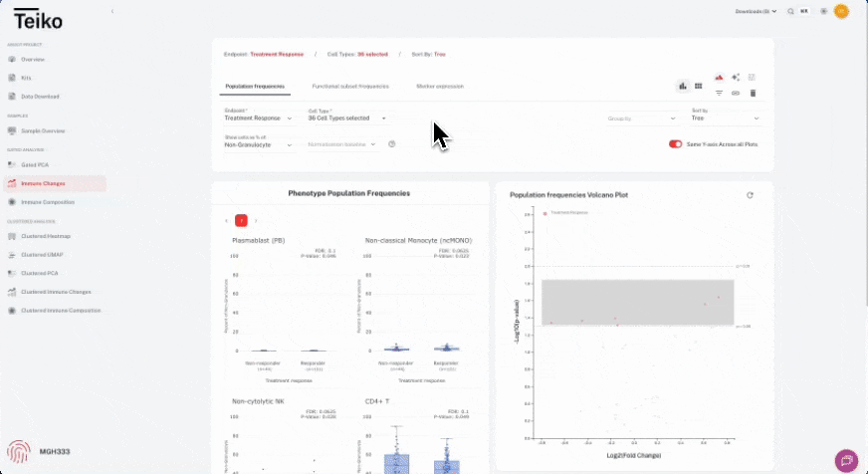This screenshot has width=868, height=474.
Task: Click the red current page number button
Action: pos(241,220)
